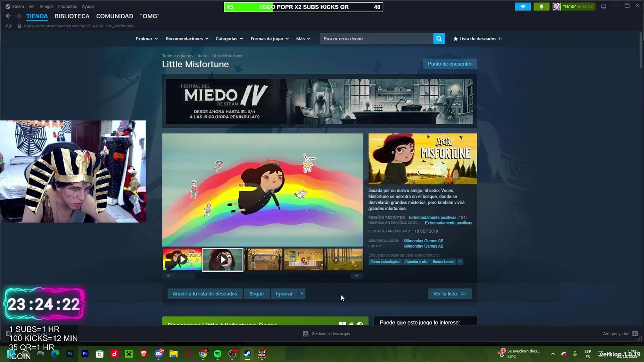Open the "OMG" profile tab
Viewport: 644px width, 362px height.
[x=149, y=16]
